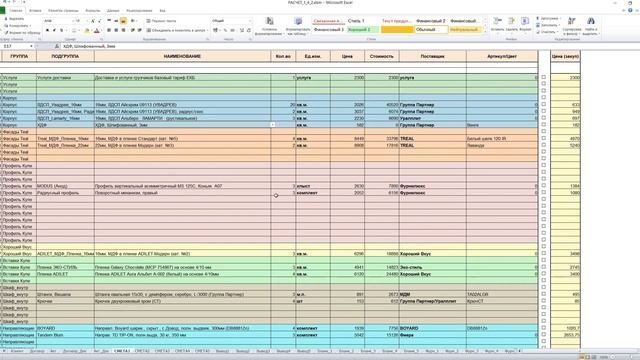Align cell contents to middle

coord(116,21)
